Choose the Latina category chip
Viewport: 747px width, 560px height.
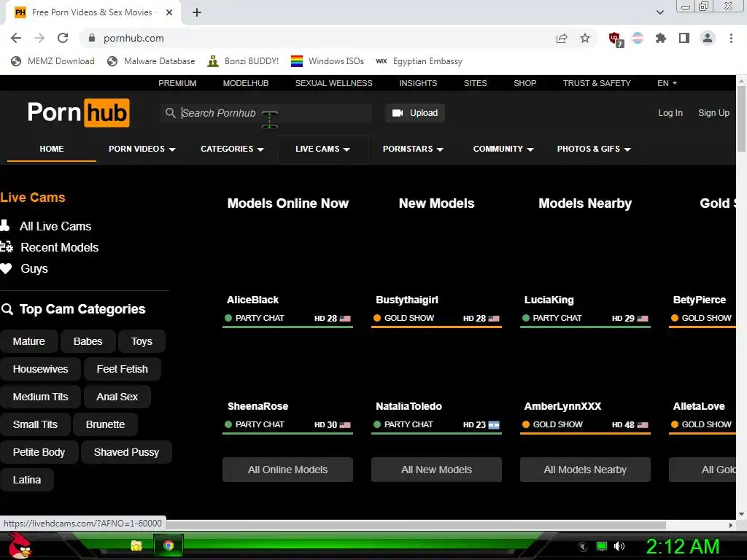click(27, 480)
